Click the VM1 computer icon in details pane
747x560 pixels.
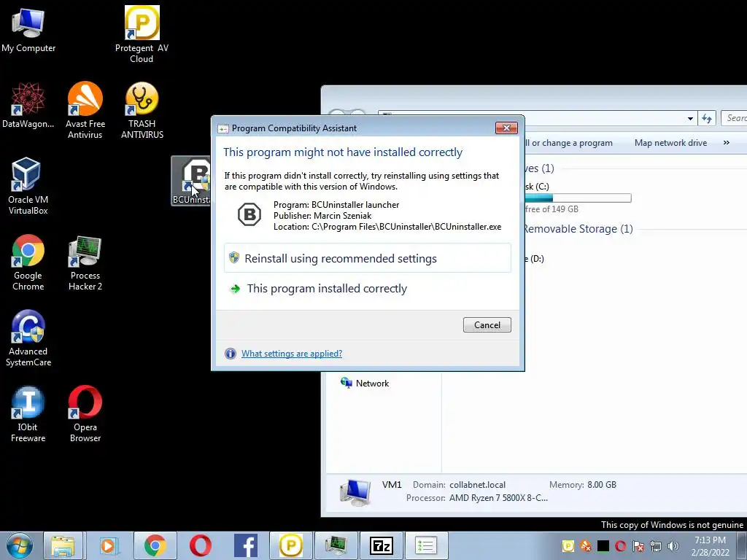(x=355, y=492)
